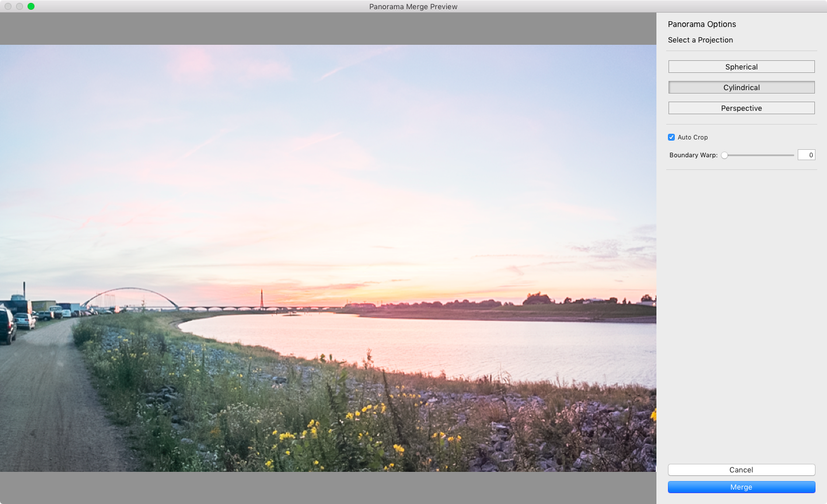The height and width of the screenshot is (504, 827).
Task: Click the Panorama Merge Preview title
Action: coord(413,7)
